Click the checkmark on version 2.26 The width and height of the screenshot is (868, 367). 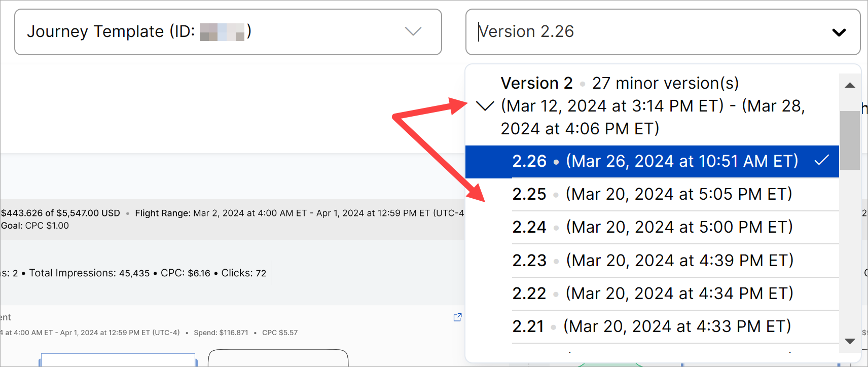(x=821, y=161)
